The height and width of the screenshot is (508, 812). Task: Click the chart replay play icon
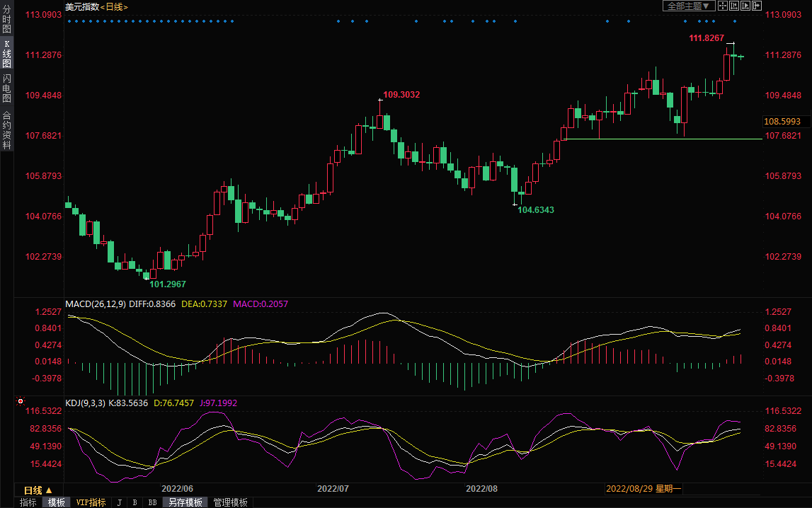745,6
